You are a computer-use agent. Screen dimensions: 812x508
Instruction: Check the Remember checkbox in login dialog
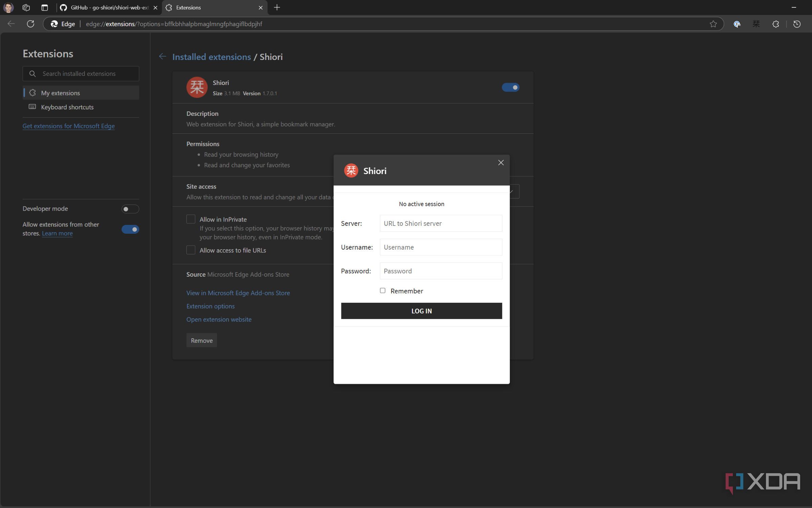point(383,291)
